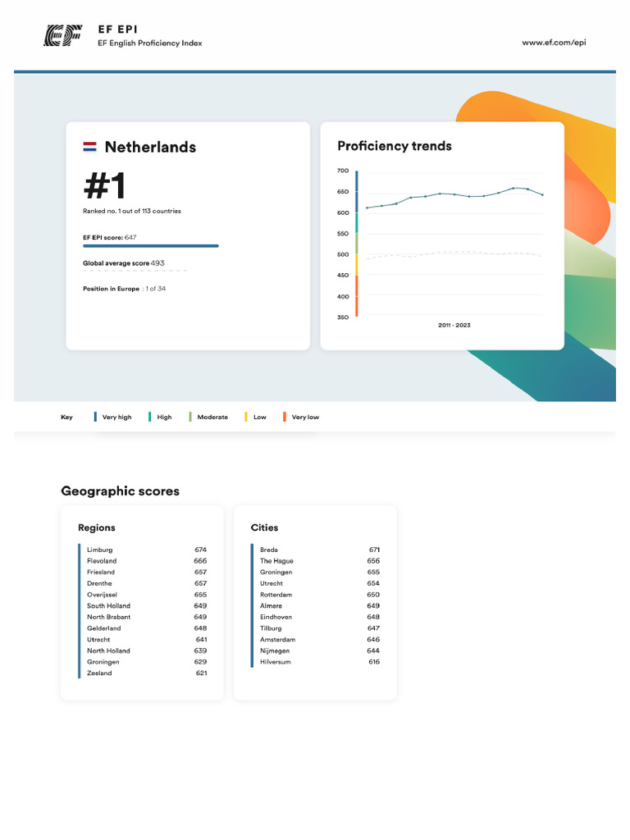Select the Breda city row
The image size is (630, 840).
(319, 550)
